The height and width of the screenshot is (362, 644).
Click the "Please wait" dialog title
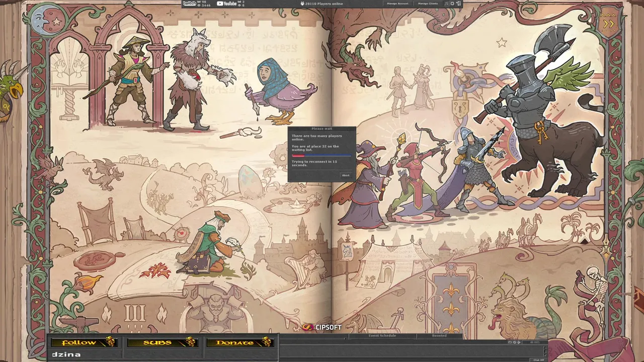(321, 129)
